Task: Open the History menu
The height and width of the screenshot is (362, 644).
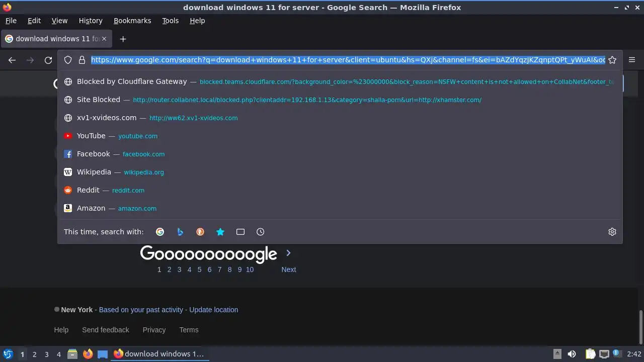Action: coord(91,21)
